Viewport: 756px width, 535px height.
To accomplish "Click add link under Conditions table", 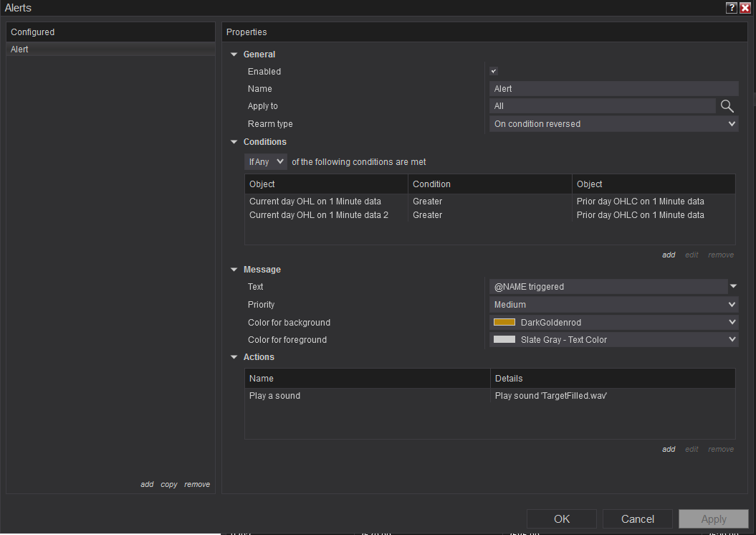I will (669, 255).
